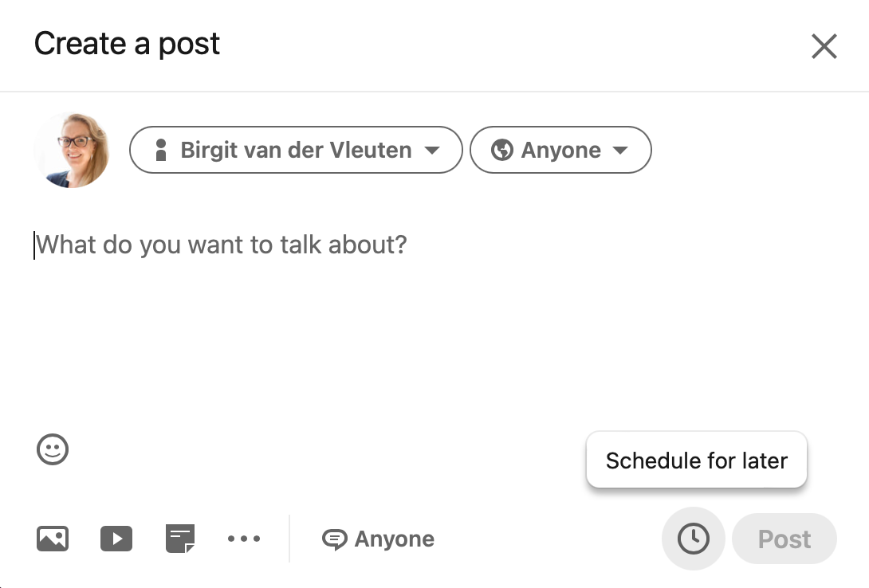The height and width of the screenshot is (588, 869).
Task: Close the Create a post dialog
Action: pos(824,46)
